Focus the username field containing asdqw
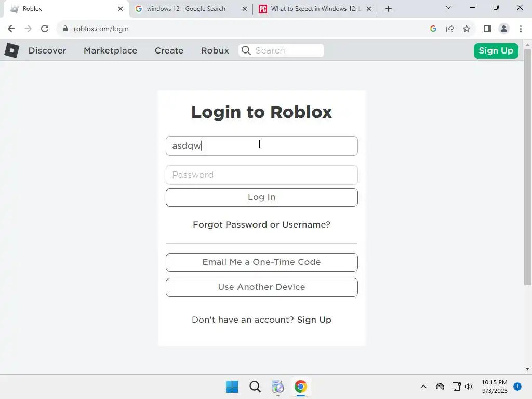The height and width of the screenshot is (399, 532). tap(262, 146)
